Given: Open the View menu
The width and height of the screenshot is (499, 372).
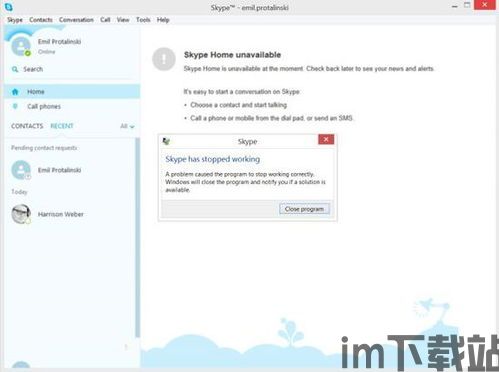Looking at the screenshot, I should [123, 20].
